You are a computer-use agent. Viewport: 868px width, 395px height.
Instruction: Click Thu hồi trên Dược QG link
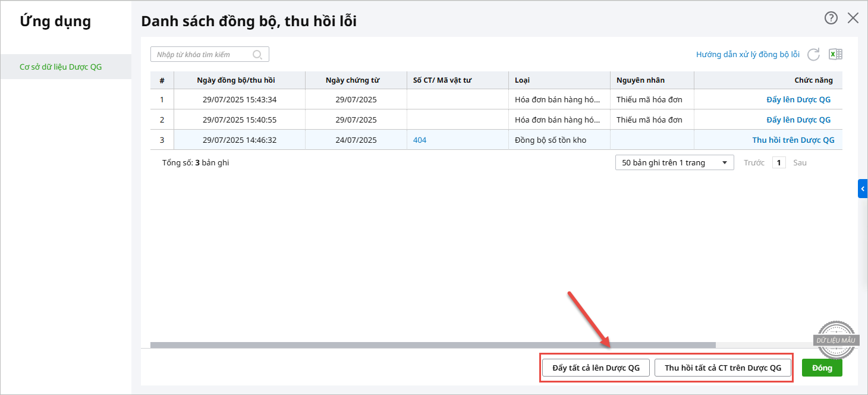coord(793,140)
